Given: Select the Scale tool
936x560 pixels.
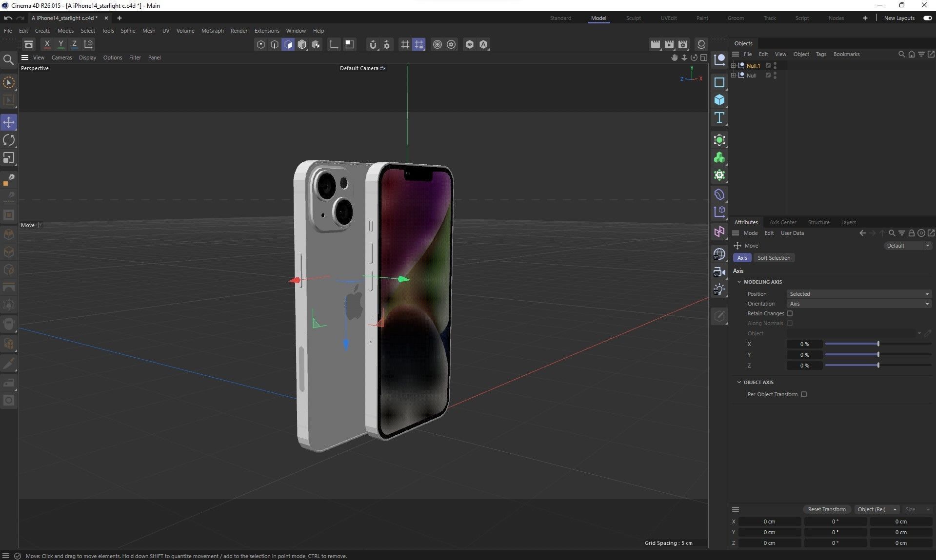Looking at the screenshot, I should (x=9, y=158).
